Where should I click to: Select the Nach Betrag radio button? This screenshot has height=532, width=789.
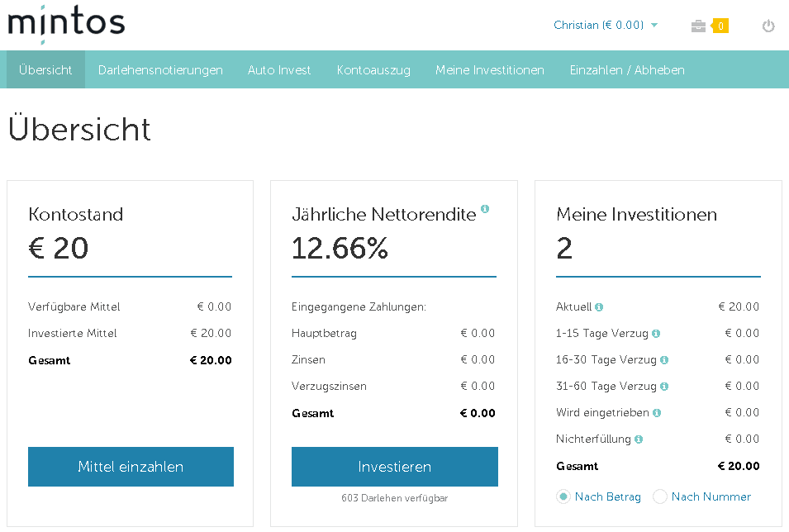(x=563, y=496)
